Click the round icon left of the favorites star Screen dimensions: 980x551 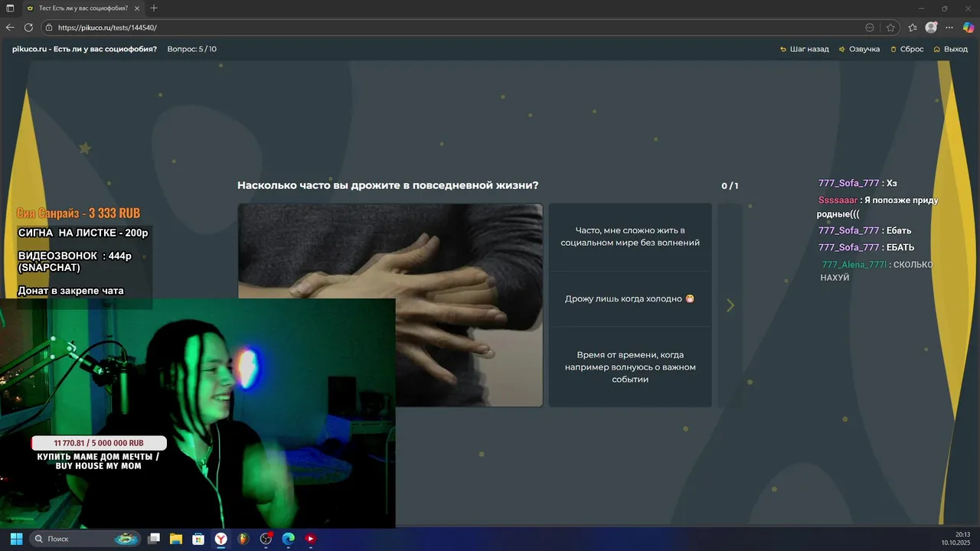870,28
